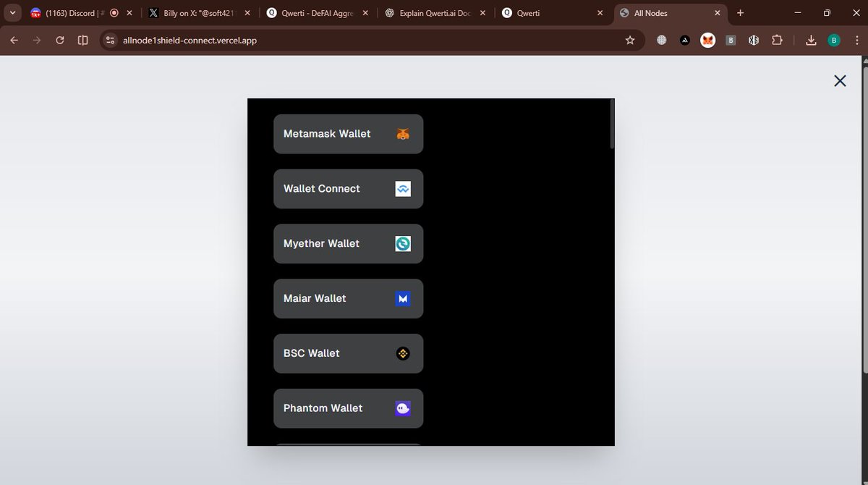Click the BSC Wallet Binance logo icon
The image size is (868, 485).
pos(403,353)
